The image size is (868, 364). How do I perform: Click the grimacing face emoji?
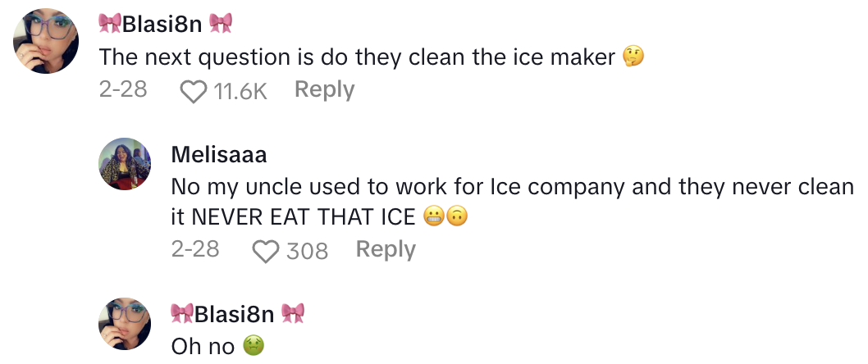435,217
